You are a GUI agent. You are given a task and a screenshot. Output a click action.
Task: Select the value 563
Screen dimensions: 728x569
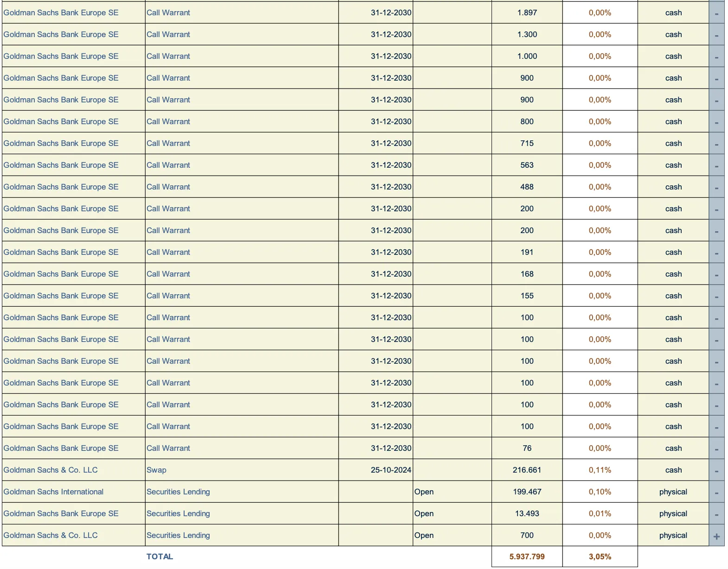tap(527, 165)
